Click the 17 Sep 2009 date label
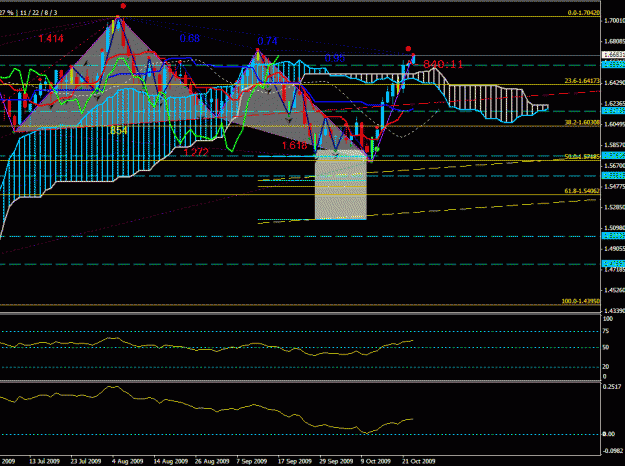The width and height of the screenshot is (625, 466). [295, 461]
